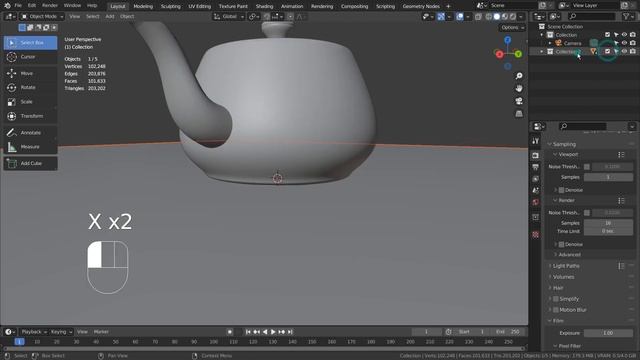Click the Blender logo menu icon
This screenshot has height=360, width=640.
(x=7, y=6)
